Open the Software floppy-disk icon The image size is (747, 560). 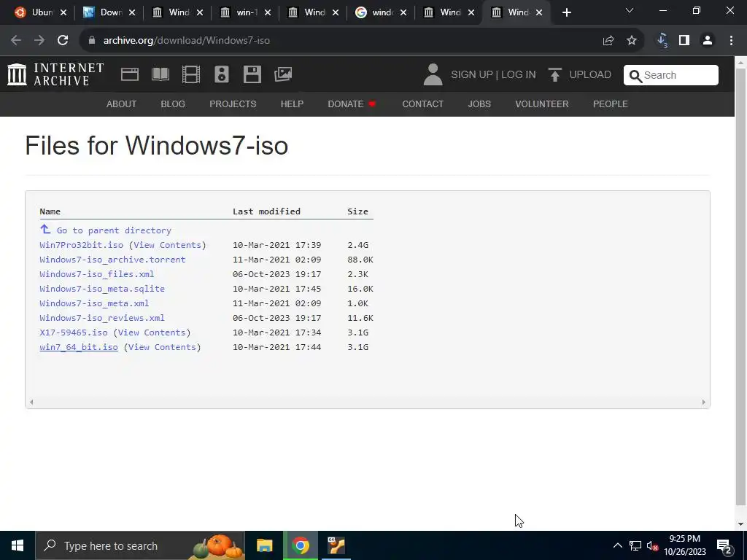pos(252,75)
